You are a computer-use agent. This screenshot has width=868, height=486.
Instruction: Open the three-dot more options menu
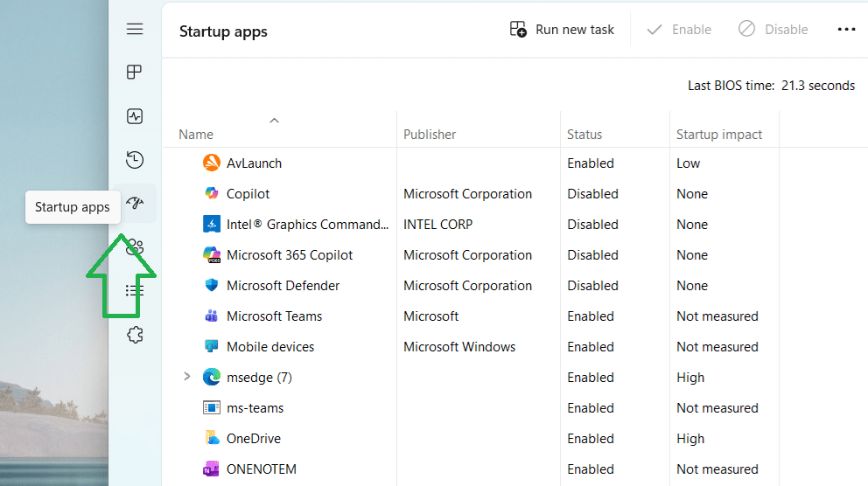click(x=845, y=30)
